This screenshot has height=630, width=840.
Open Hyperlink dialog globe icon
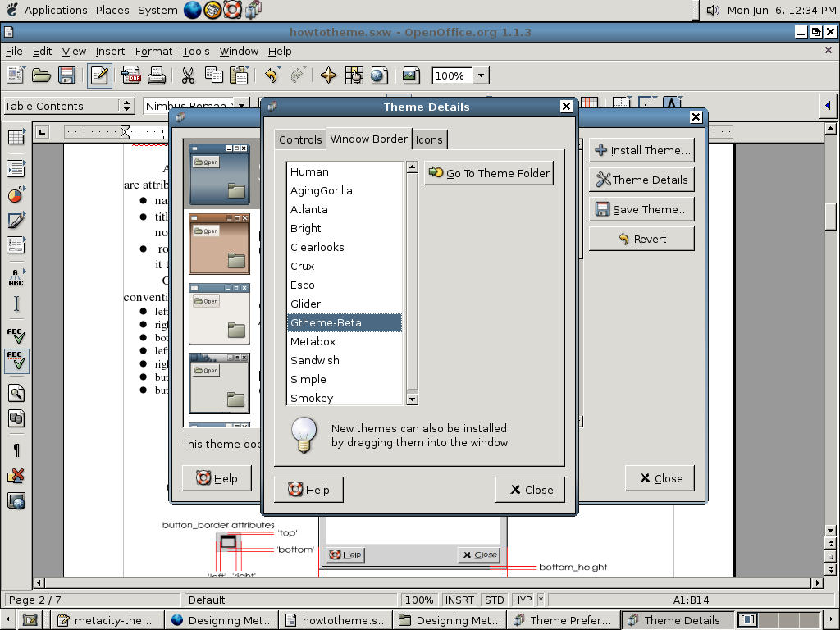[x=379, y=75]
